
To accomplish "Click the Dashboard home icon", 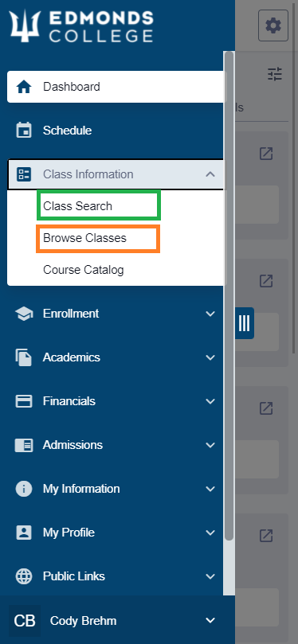I will 24,87.
